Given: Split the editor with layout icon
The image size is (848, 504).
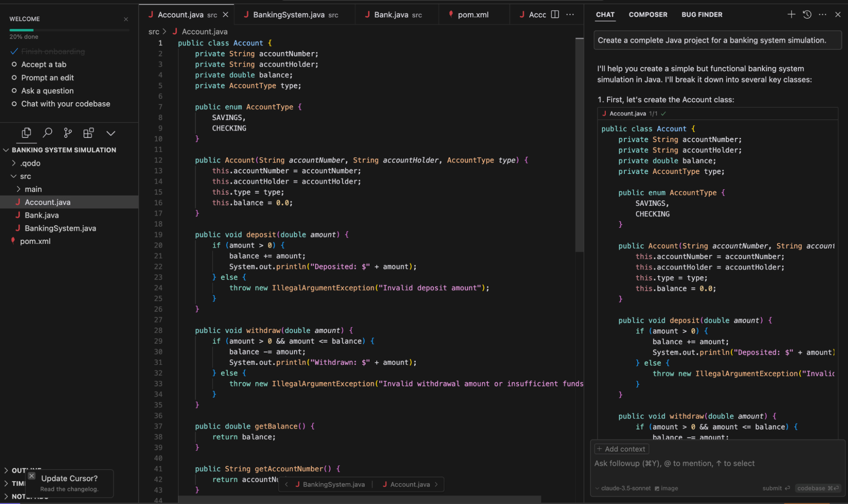Looking at the screenshot, I should 555,14.
